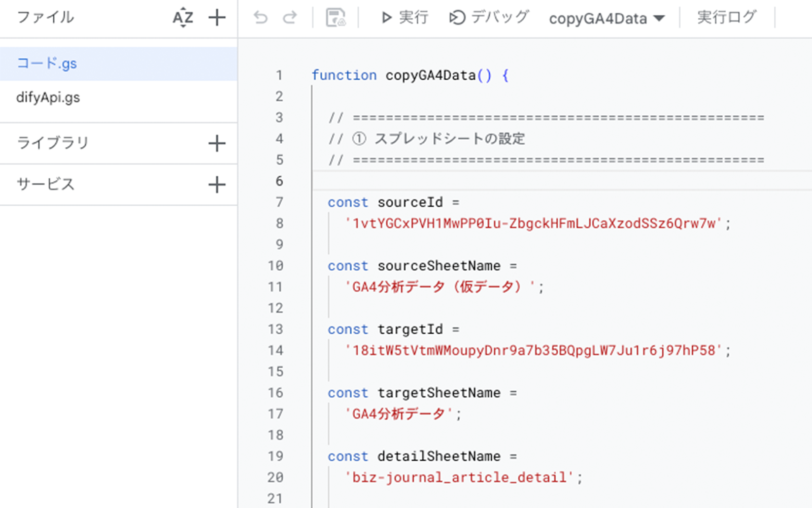Viewport: 812px width, 508px height.
Task: Click the targetId string on line 14
Action: 533,351
